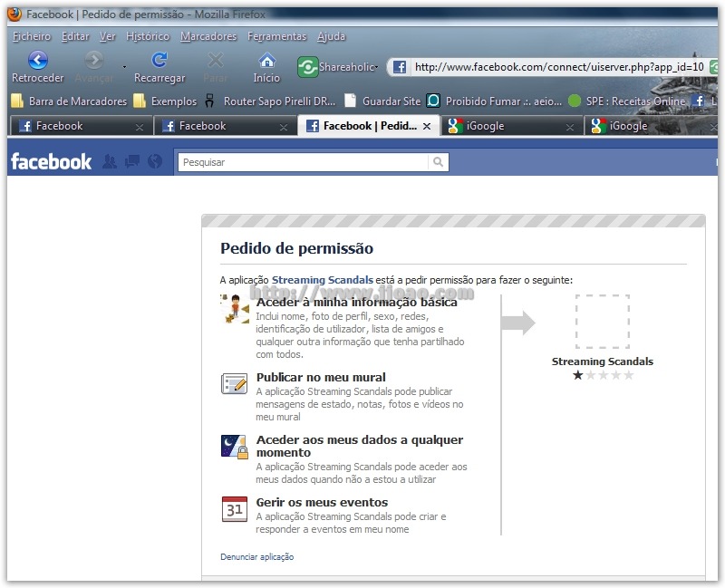The height and width of the screenshot is (588, 725).
Task: Click 'Aceder à minha informação básica' heading
Action: click(x=356, y=302)
